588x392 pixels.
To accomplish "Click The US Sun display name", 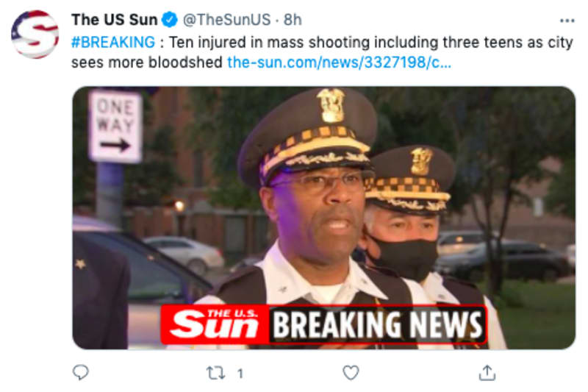I will coord(115,20).
